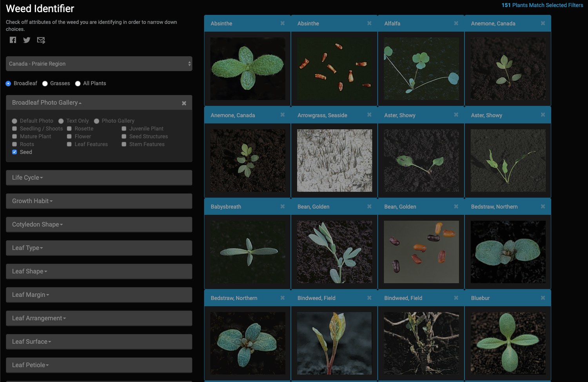View the Arrowgrass, Seaside photo
The width and height of the screenshot is (588, 382).
(x=334, y=160)
